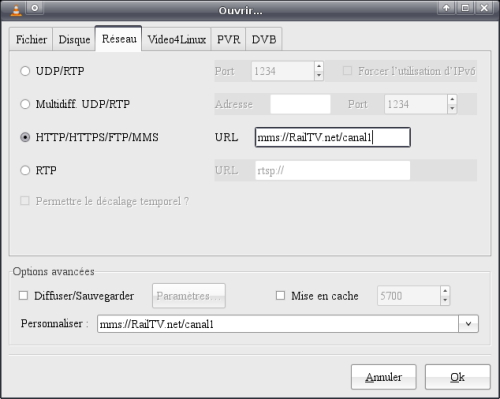Increase the Mise en cache value

[x=445, y=291]
